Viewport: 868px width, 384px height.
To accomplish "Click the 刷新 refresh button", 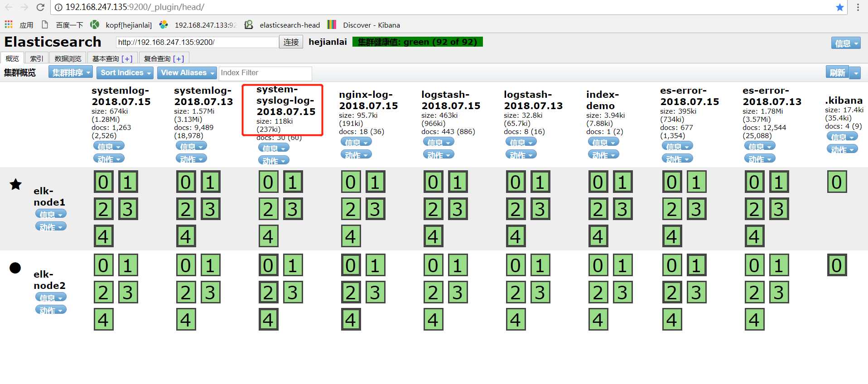I will click(837, 73).
